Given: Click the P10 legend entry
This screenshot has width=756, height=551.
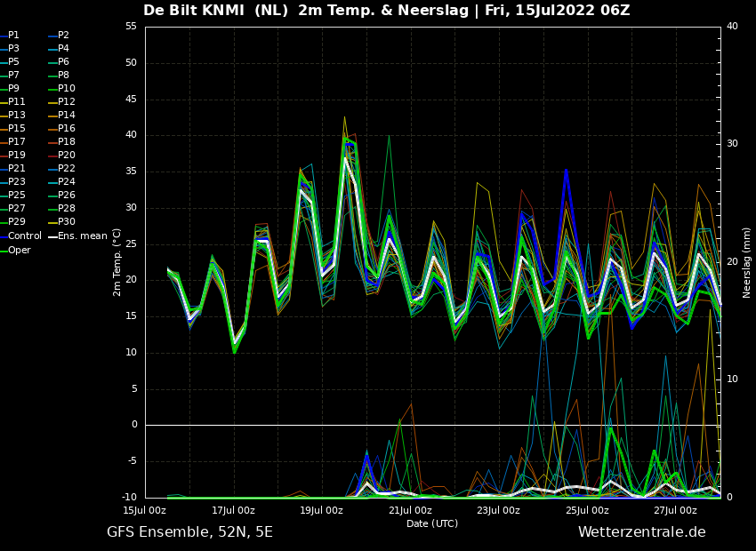Looking at the screenshot, I should coord(61,89).
